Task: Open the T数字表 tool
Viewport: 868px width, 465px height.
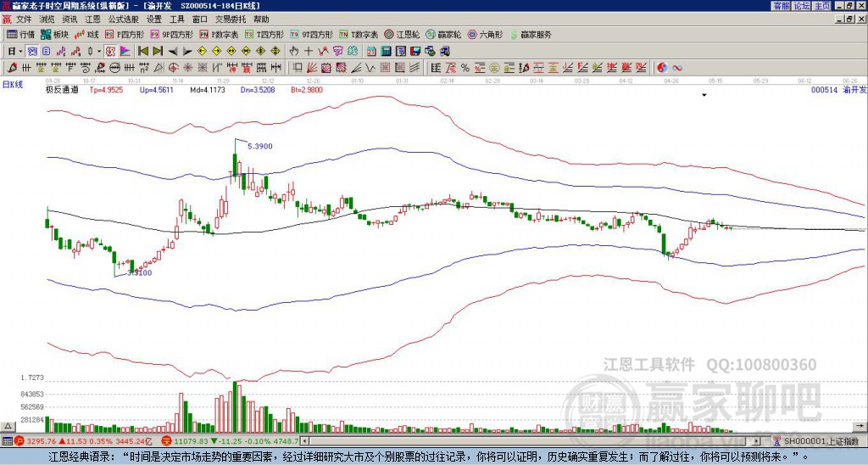Action: (359, 35)
